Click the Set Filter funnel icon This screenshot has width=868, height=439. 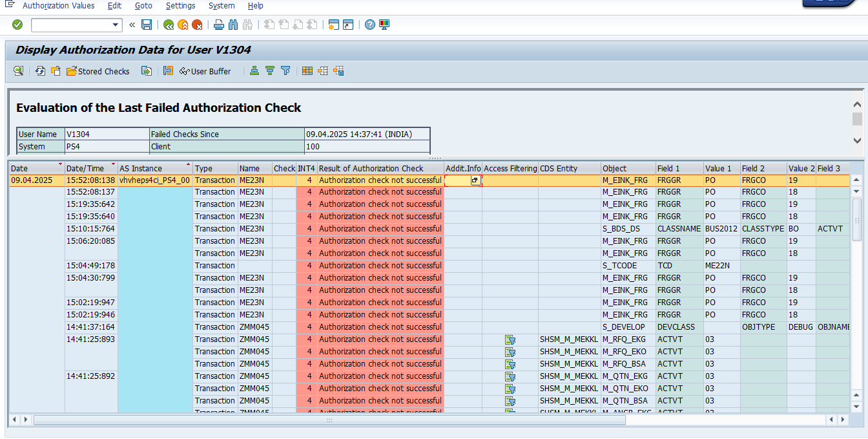pos(285,71)
